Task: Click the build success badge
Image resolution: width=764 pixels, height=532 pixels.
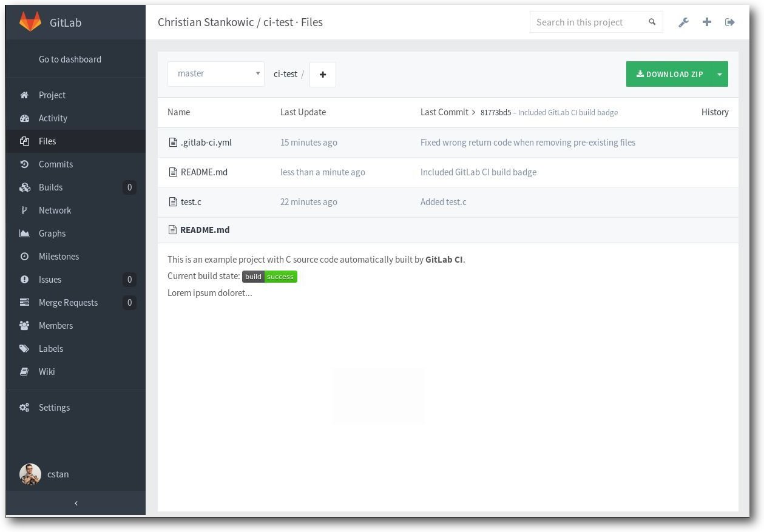Action: pos(269,277)
